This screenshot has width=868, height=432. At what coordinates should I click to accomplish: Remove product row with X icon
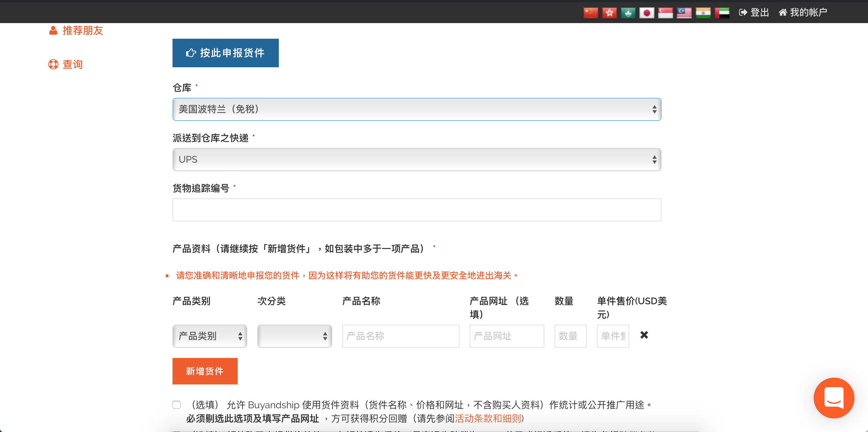tap(644, 335)
